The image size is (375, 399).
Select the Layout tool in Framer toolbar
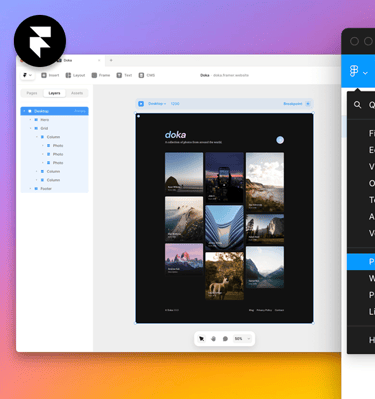point(75,75)
